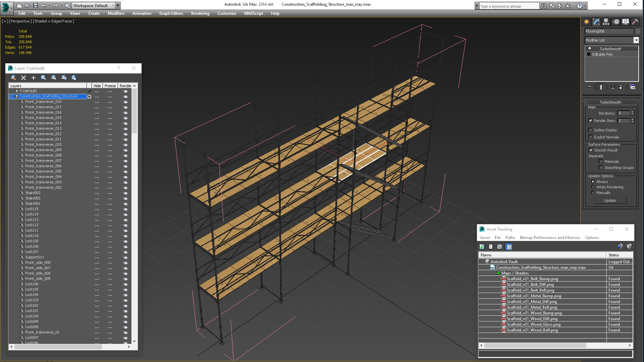Create a new scene file
This screenshot has height=362, width=644.
point(19,5)
